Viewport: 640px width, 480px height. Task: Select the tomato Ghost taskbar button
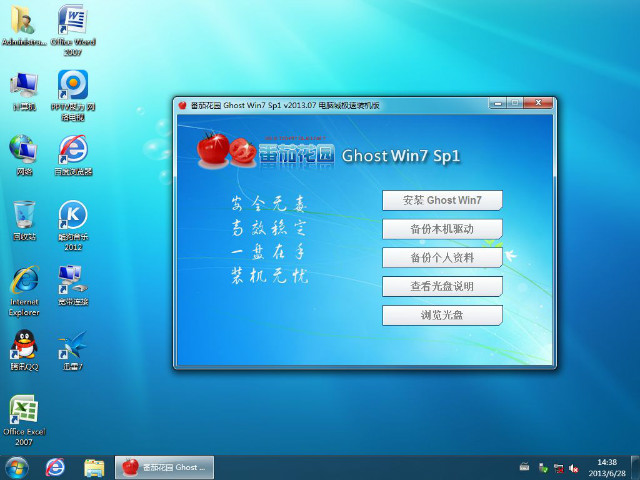(x=164, y=468)
